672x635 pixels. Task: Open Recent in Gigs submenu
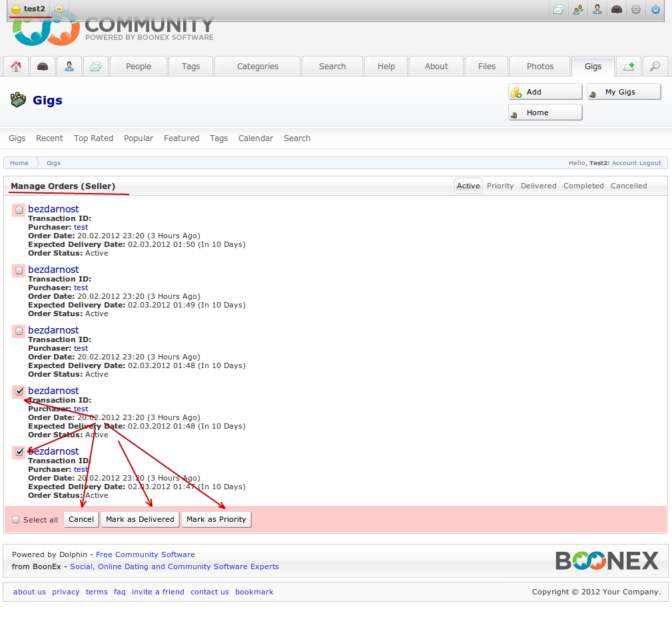tap(49, 138)
